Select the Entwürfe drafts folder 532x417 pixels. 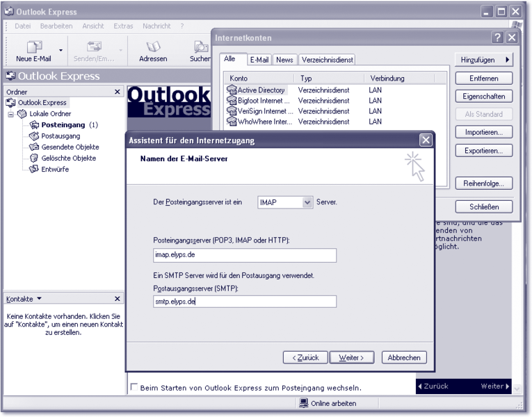coord(54,170)
